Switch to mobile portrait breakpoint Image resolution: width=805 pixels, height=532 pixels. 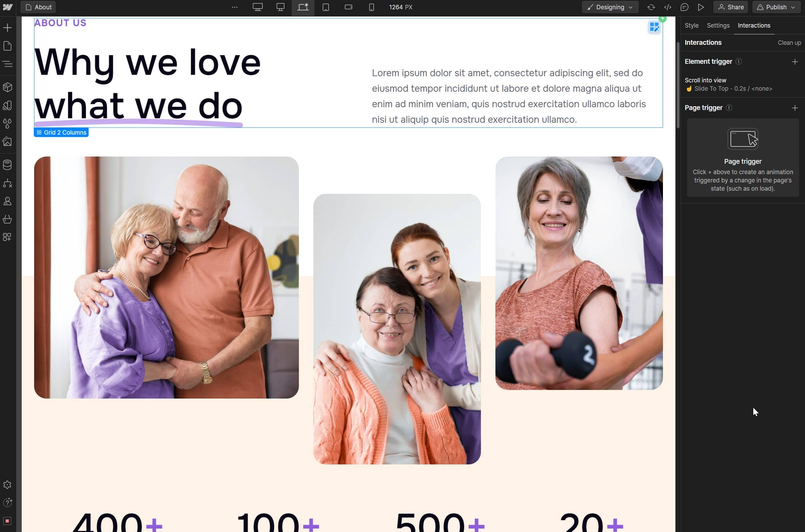point(371,7)
